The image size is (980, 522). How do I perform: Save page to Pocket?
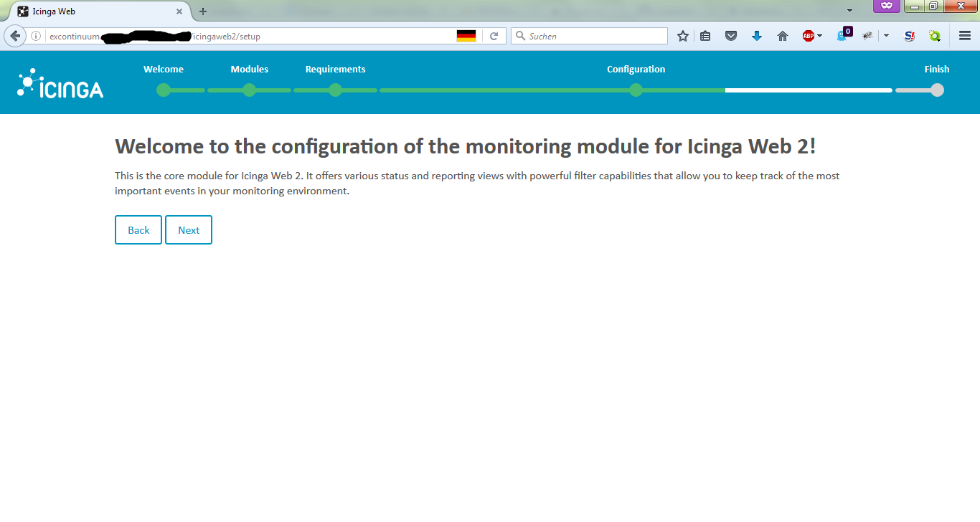click(731, 36)
